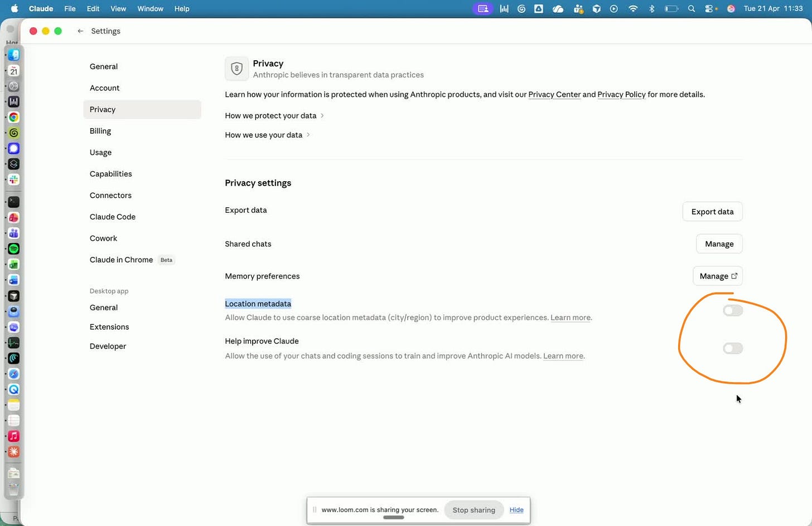Open QuickTime Player from the Dock
The width and height of the screenshot is (812, 526).
click(x=14, y=389)
